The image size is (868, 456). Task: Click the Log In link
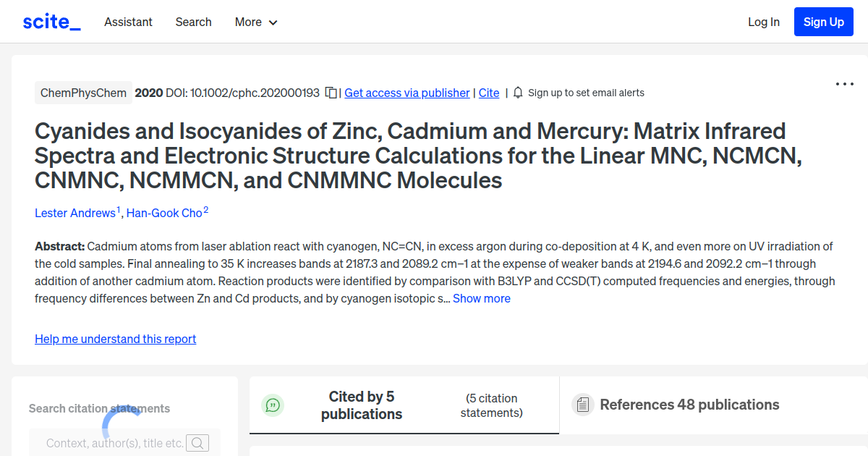(x=763, y=22)
